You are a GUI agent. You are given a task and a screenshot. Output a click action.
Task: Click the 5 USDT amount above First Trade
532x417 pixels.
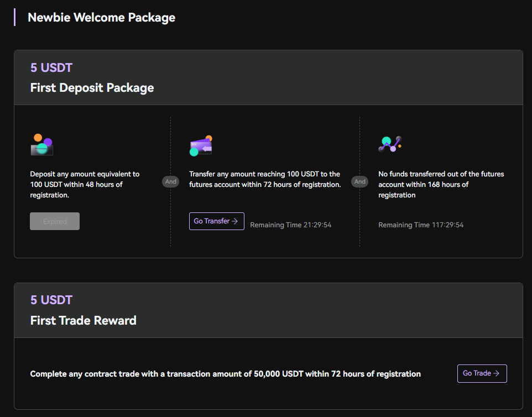pyautogui.click(x=51, y=300)
